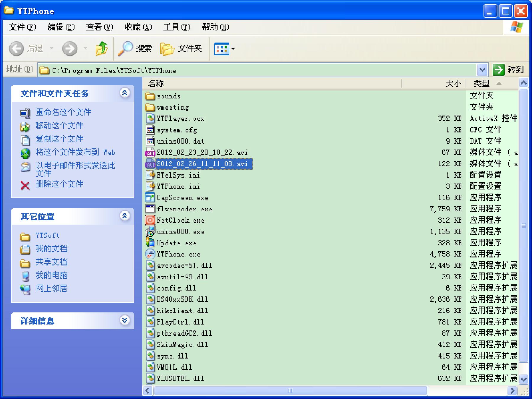This screenshot has width=532, height=399.
Task: Click 删除这个文件 link
Action: pos(59,184)
